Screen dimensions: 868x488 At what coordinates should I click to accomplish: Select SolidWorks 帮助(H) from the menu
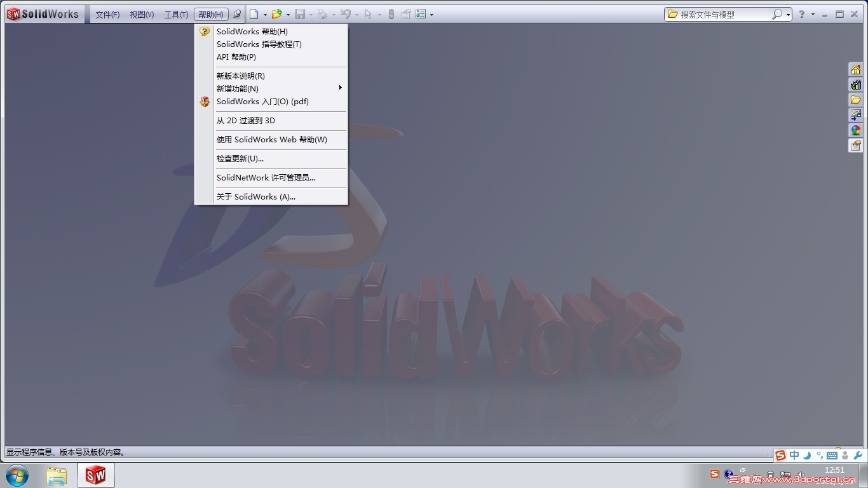[271, 31]
